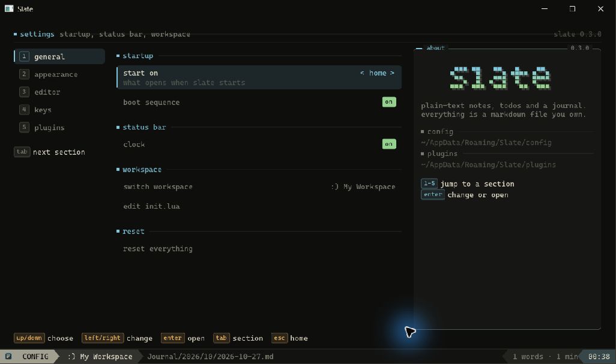The width and height of the screenshot is (616, 364).
Task: Minimize the Slate window
Action: pyautogui.click(x=545, y=8)
